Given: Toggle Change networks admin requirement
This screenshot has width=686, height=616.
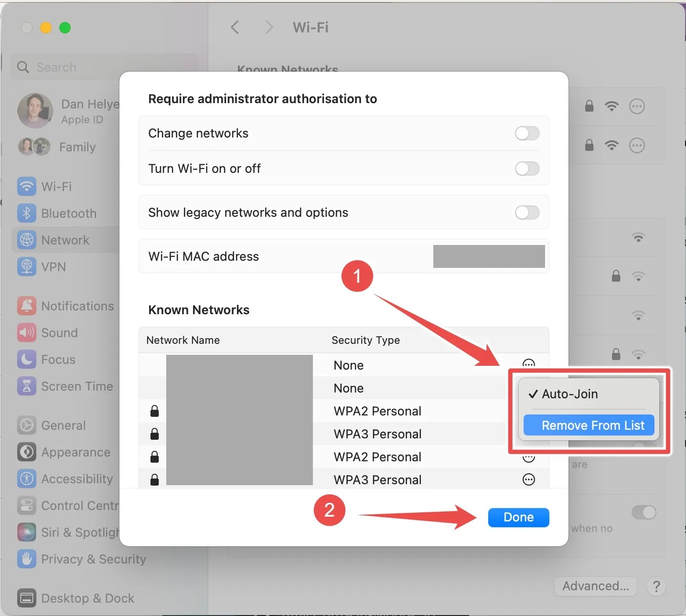Looking at the screenshot, I should point(527,133).
